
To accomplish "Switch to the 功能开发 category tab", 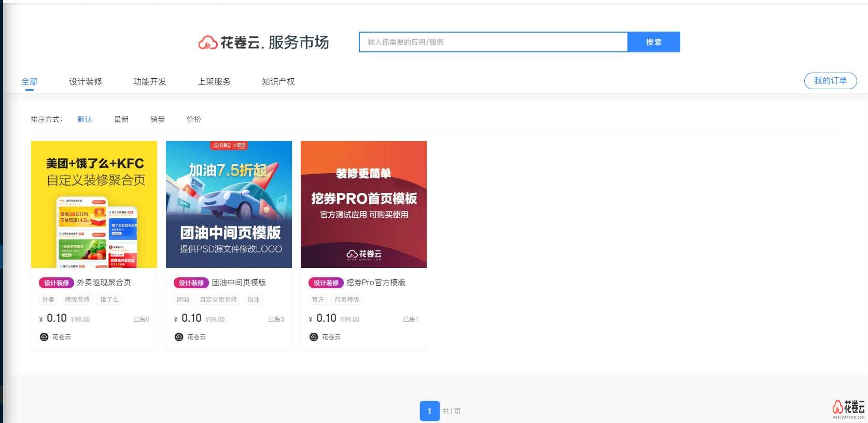I will (x=150, y=81).
